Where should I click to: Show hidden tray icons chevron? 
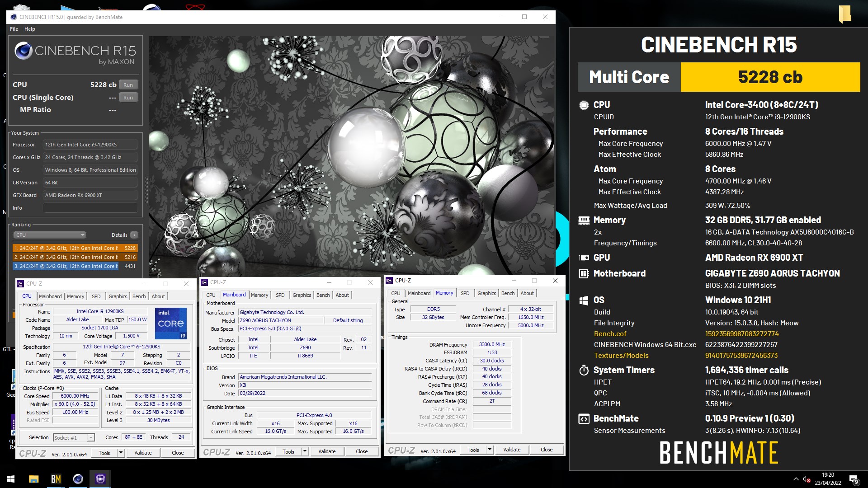[x=796, y=479]
